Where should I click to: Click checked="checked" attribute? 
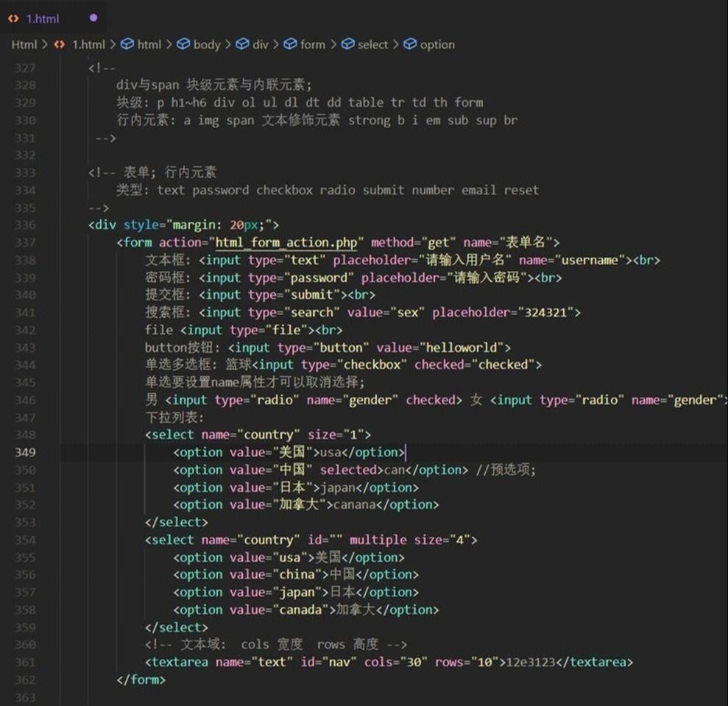475,365
